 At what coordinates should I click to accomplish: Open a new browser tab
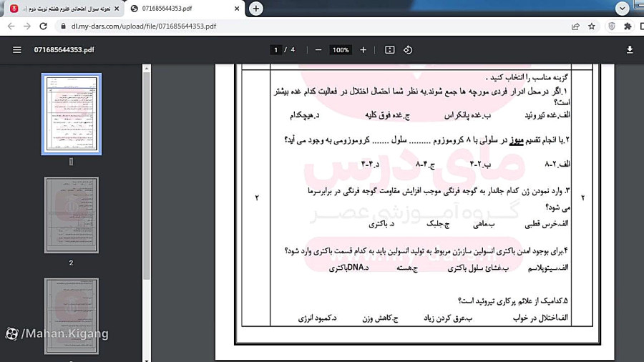256,8
